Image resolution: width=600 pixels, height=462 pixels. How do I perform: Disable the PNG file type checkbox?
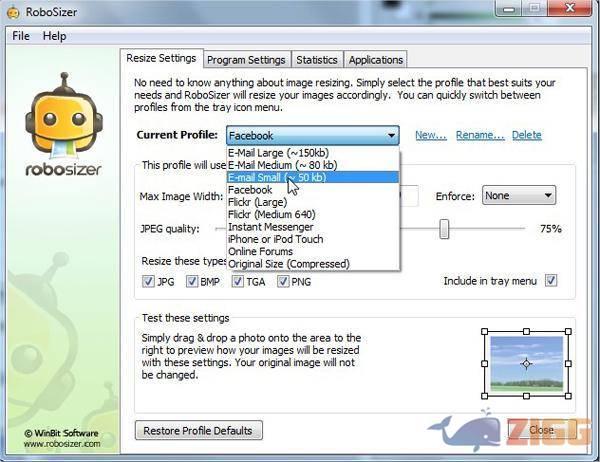(x=282, y=282)
